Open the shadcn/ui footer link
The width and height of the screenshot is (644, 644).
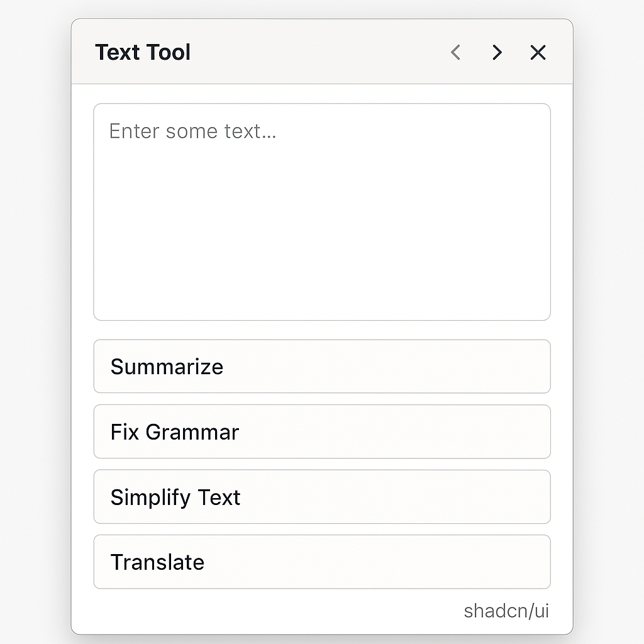[x=506, y=611]
